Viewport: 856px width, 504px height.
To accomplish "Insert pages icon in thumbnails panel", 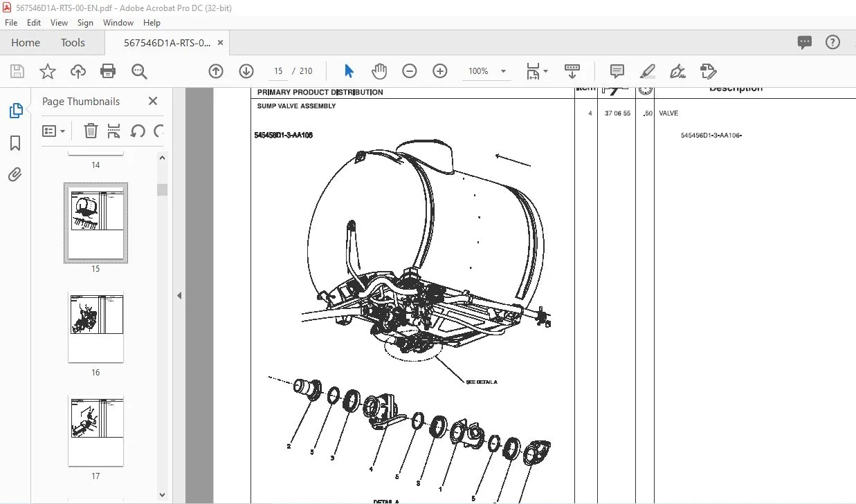I will [x=114, y=131].
